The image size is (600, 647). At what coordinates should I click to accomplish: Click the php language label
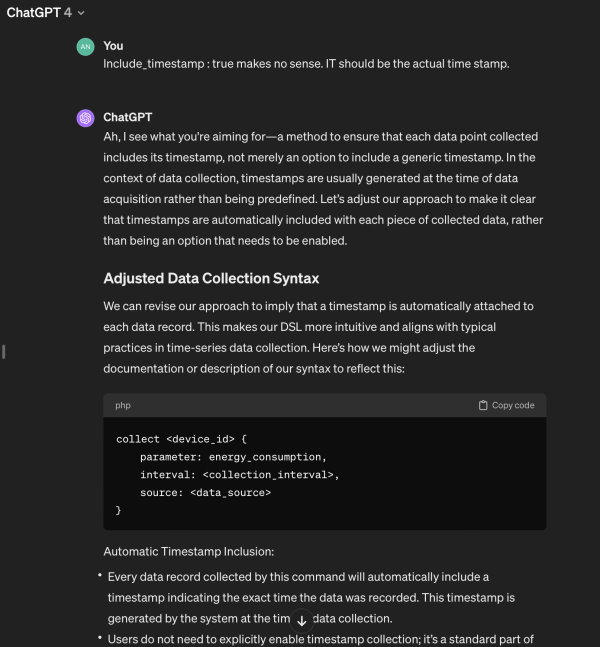click(x=123, y=405)
